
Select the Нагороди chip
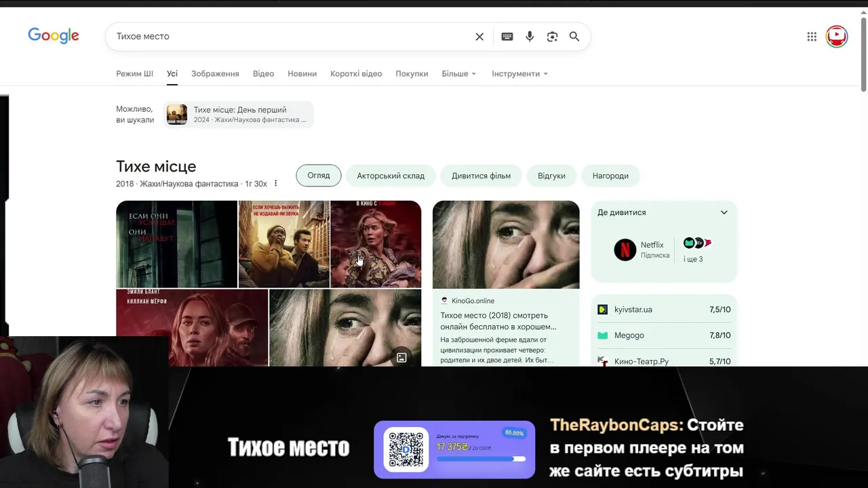[610, 176]
